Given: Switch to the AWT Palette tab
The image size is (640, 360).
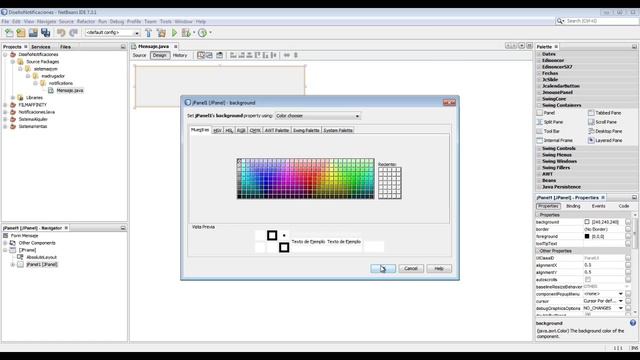Looking at the screenshot, I should 277,130.
